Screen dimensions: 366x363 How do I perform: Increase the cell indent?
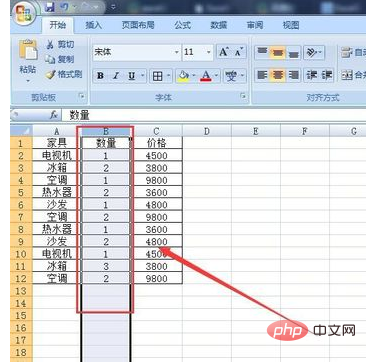[x=326, y=75]
